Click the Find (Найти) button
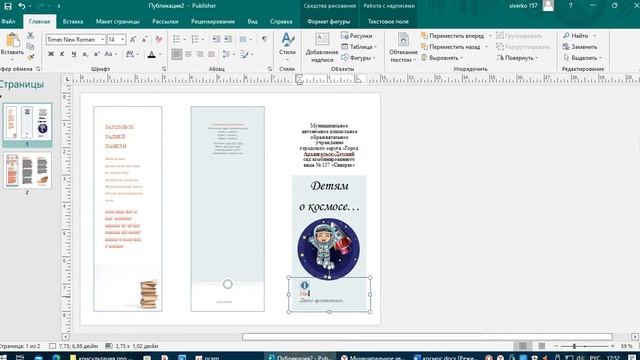640x360 pixels. click(576, 36)
